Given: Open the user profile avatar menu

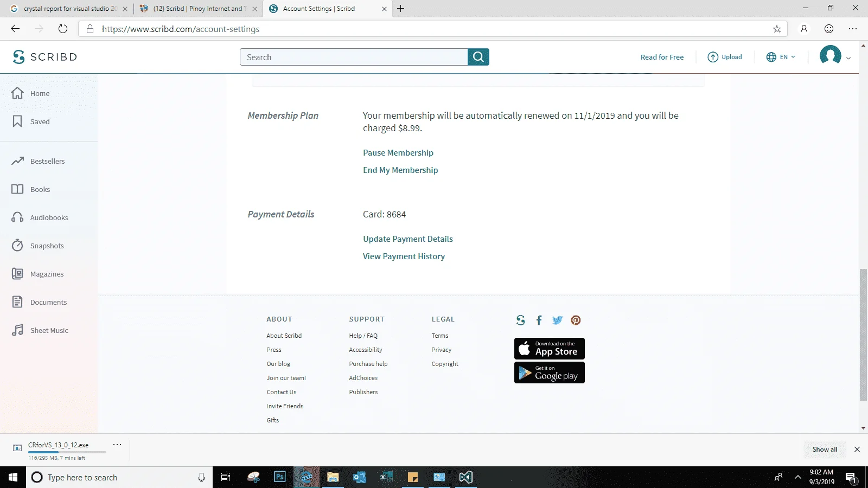Looking at the screenshot, I should (831, 56).
